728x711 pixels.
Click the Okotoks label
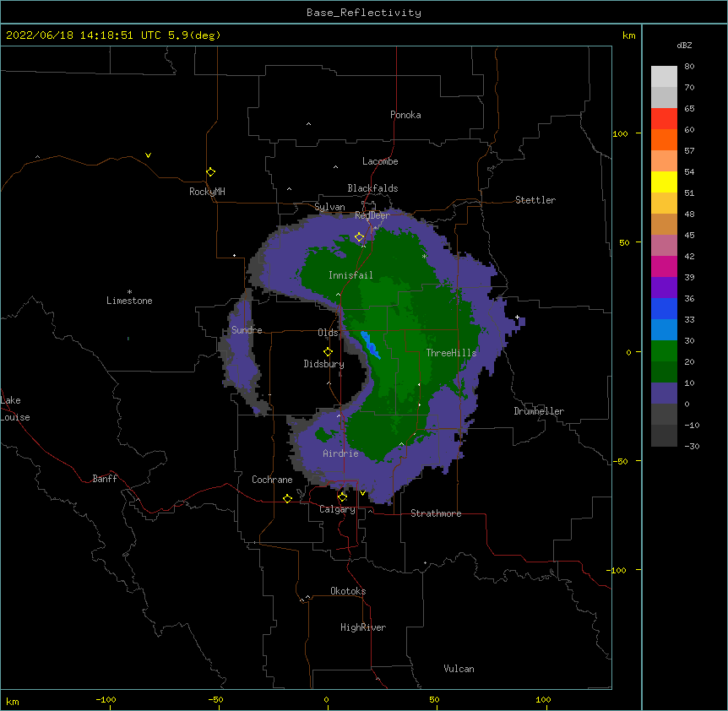click(348, 591)
